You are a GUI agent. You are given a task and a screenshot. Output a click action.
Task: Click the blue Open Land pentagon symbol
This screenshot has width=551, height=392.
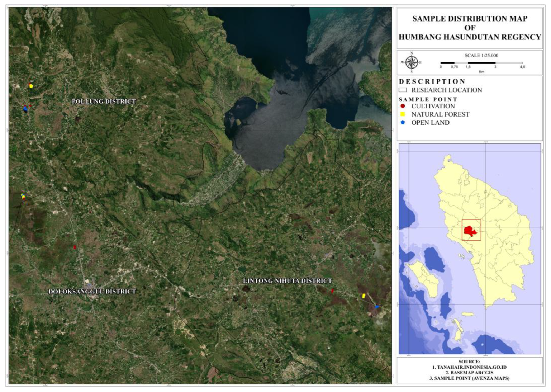coord(402,122)
